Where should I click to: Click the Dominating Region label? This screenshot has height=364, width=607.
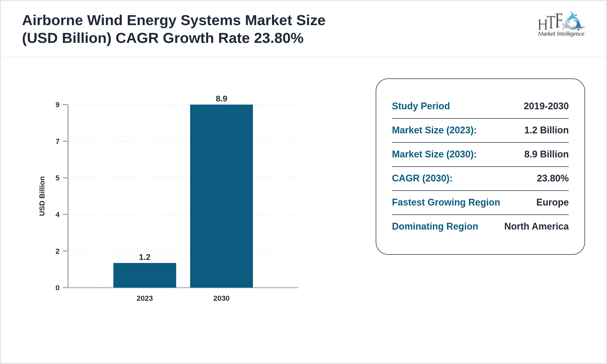click(435, 226)
